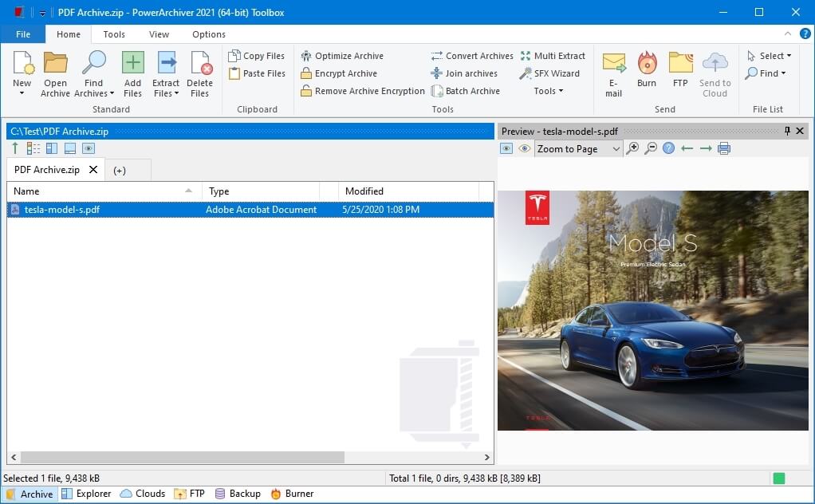Expand the New button dropdown arrow
Image resolution: width=815 pixels, height=504 pixels.
click(x=22, y=93)
